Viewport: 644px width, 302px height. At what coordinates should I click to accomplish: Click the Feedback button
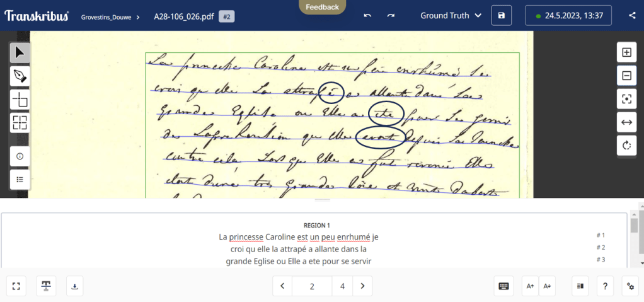322,7
